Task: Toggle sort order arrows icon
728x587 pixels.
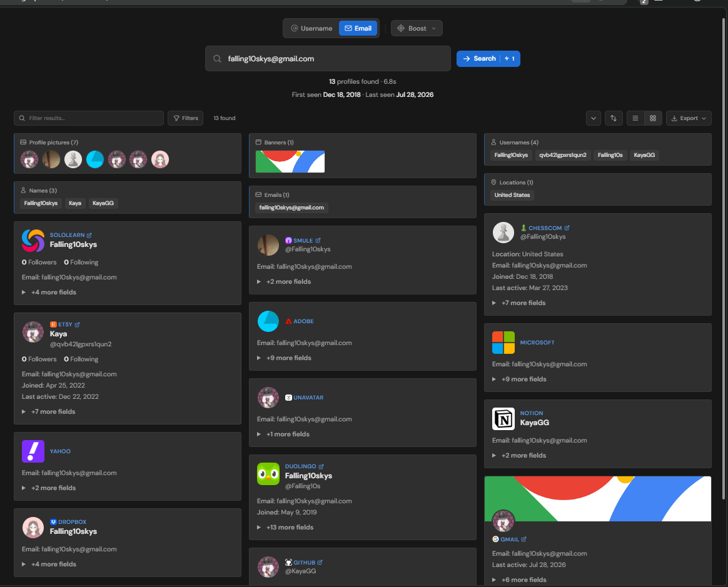Action: click(614, 118)
